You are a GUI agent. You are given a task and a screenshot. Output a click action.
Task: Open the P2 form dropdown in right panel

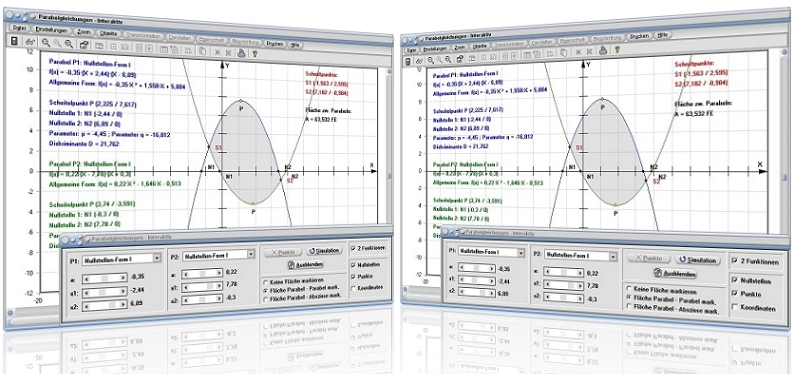point(614,257)
